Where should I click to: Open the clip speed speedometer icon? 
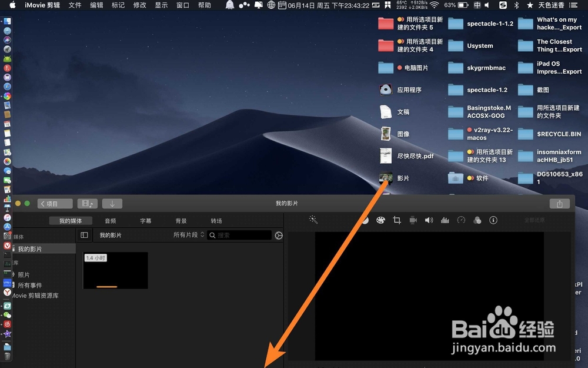(x=460, y=220)
